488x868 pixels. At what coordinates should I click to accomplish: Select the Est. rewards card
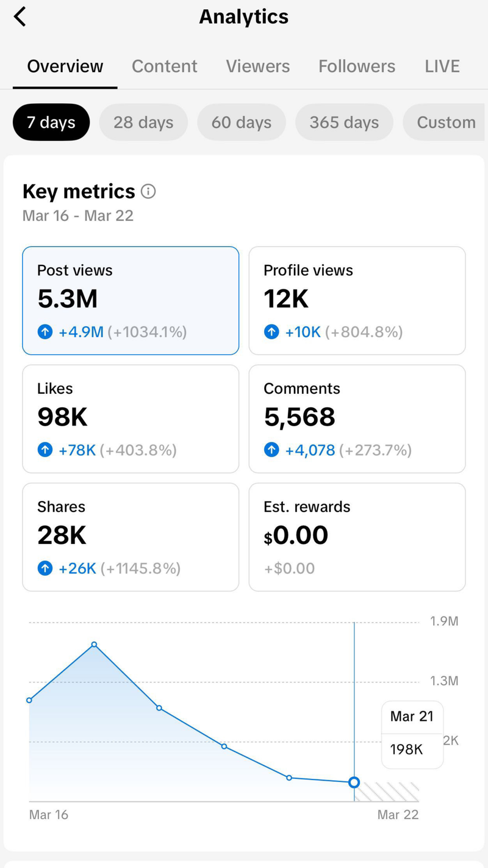click(357, 537)
